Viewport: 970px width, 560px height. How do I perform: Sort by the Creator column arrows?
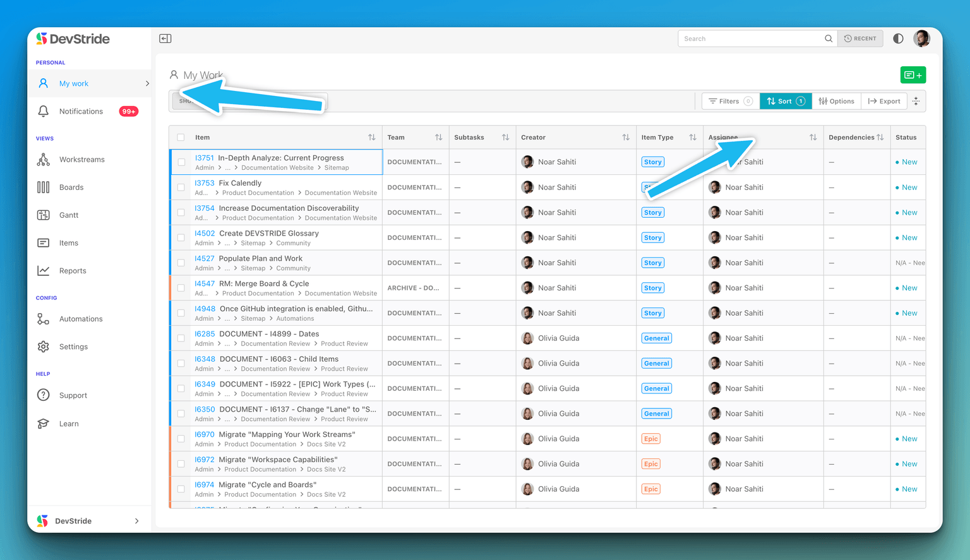(626, 137)
